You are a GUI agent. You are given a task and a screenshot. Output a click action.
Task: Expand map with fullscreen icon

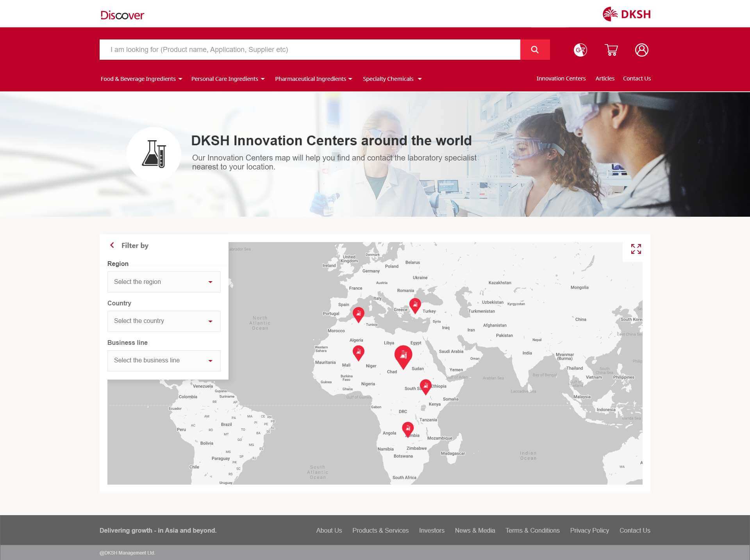tap(636, 249)
